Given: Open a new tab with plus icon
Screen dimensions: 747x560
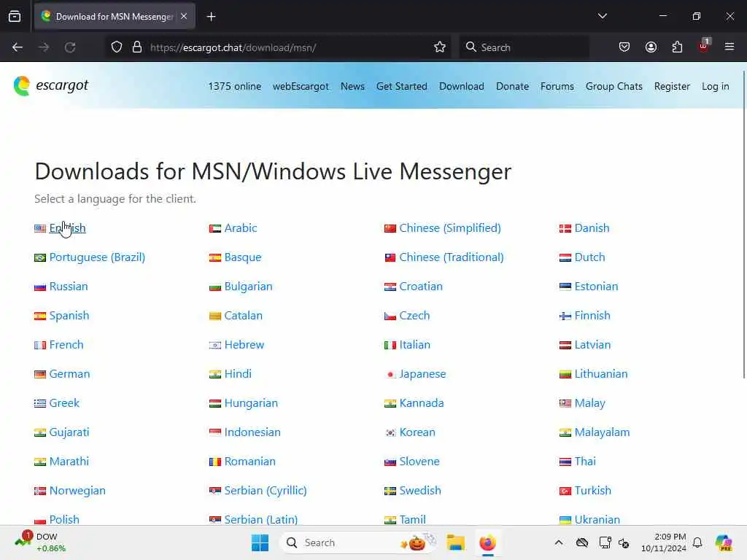Looking at the screenshot, I should pos(212,17).
